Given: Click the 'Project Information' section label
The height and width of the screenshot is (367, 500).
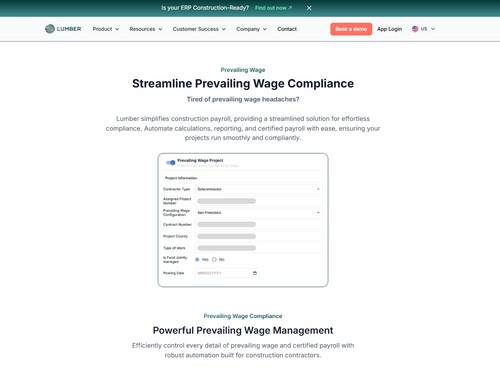Looking at the screenshot, I should pos(181,178).
